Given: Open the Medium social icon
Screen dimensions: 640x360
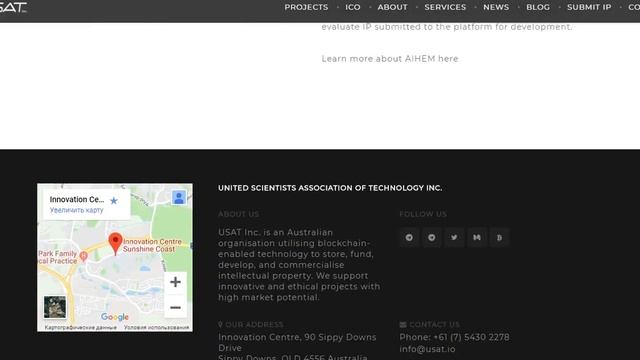Looking at the screenshot, I should point(477,238).
